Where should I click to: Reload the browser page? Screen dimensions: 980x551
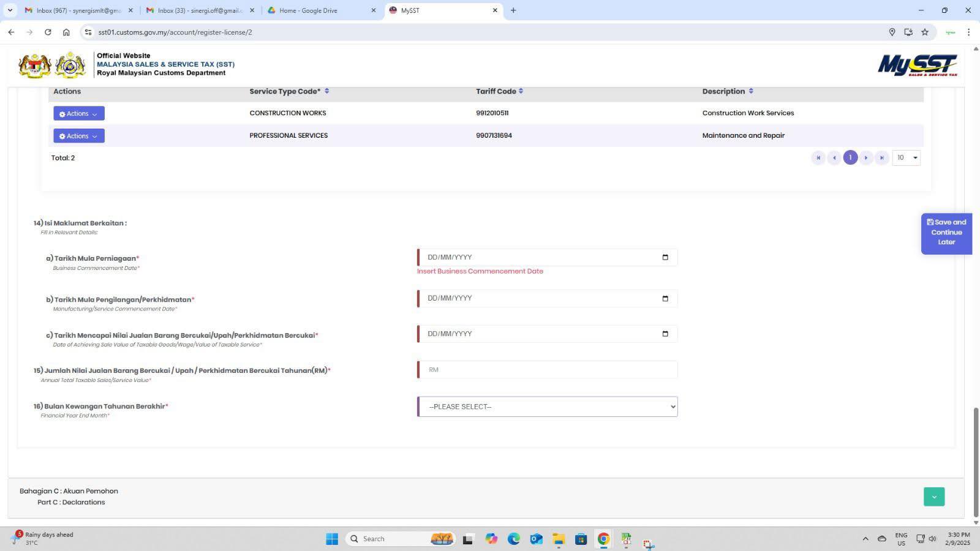coord(48,32)
